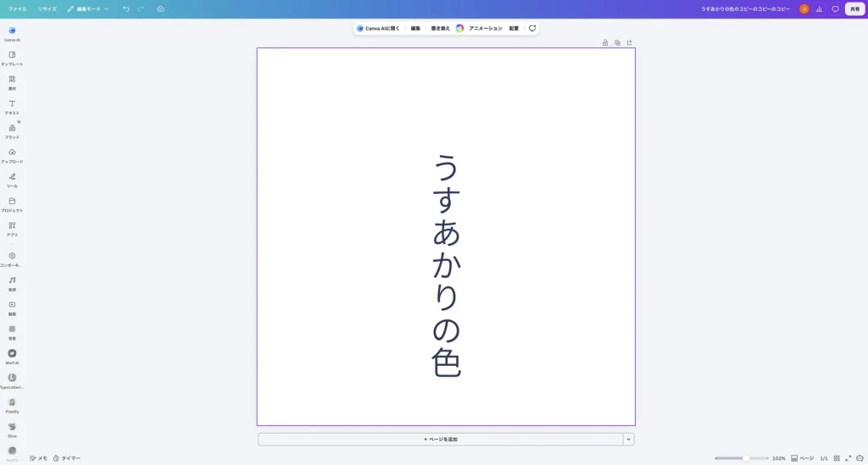This screenshot has height=465, width=868.
Task: Open the リサイズ (Resize) menu
Action: tap(47, 8)
